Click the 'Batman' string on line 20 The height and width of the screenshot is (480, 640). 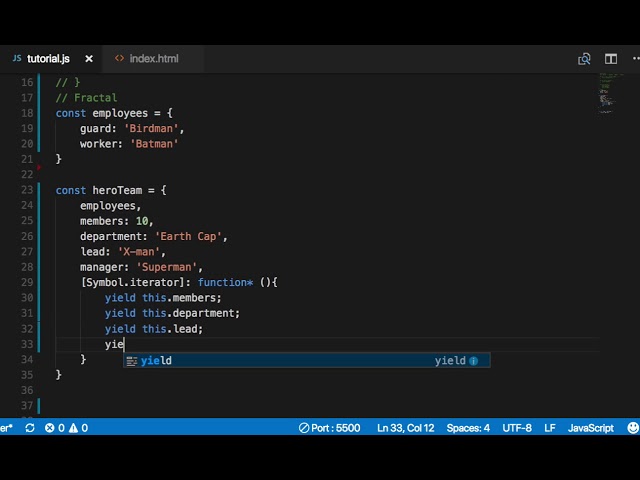pos(154,144)
